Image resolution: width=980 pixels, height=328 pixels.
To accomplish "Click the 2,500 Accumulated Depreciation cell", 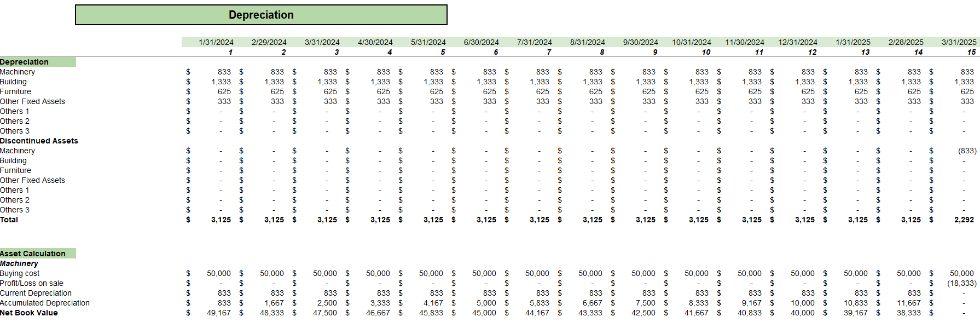I will click(327, 303).
